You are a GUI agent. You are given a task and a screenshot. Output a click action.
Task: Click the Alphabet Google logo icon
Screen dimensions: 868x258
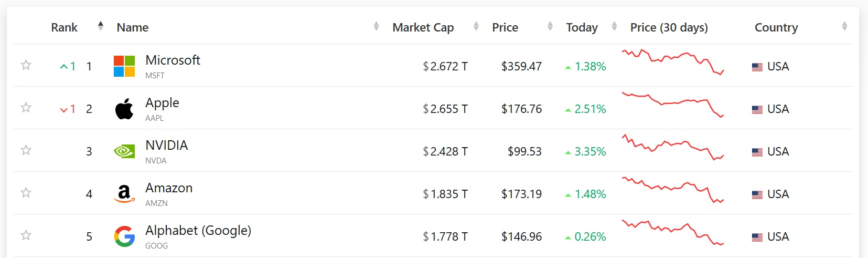(124, 236)
